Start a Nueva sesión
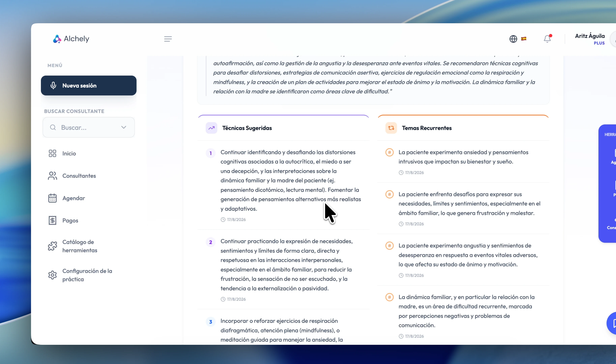 pyautogui.click(x=89, y=86)
